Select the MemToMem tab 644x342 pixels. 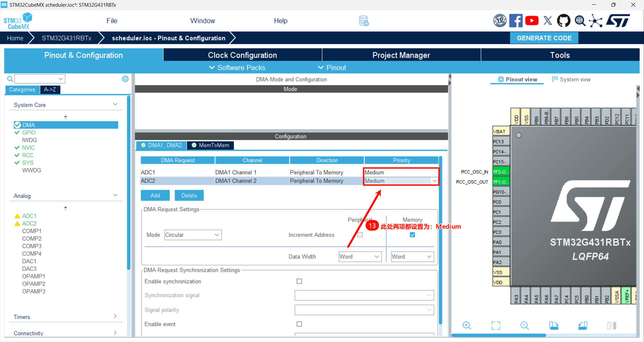click(210, 145)
